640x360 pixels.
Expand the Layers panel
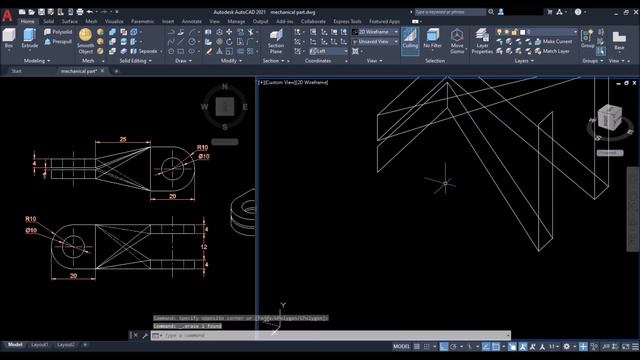coord(524,61)
